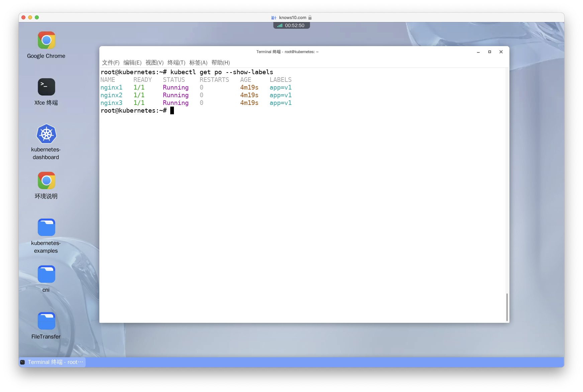The image size is (583, 392).
Task: Click the LABELS column header
Action: pyautogui.click(x=281, y=80)
